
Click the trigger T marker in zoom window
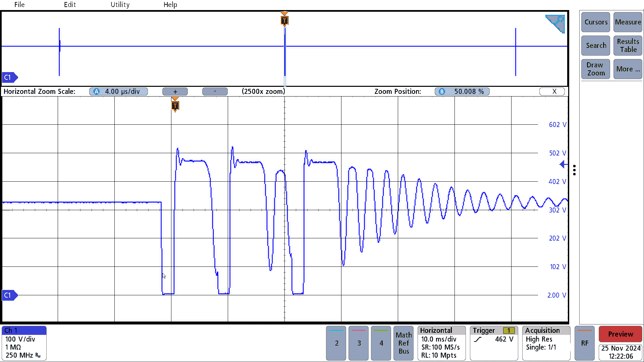tap(175, 106)
